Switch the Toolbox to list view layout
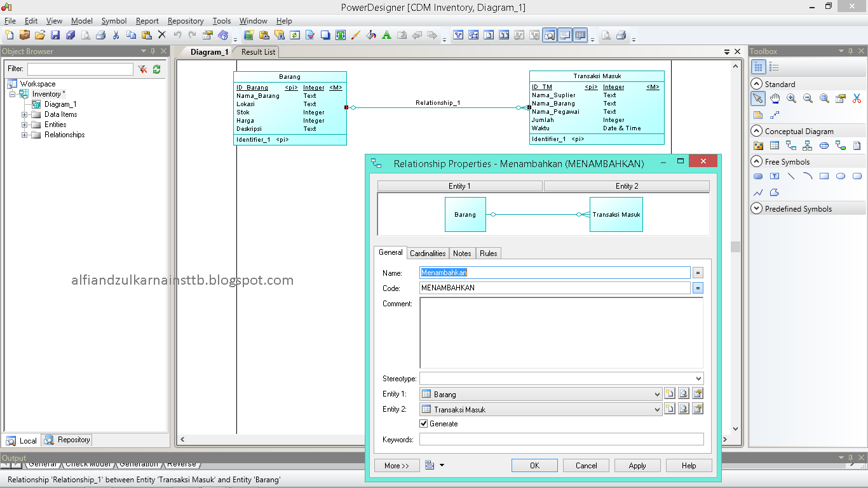868x488 pixels. tap(775, 67)
